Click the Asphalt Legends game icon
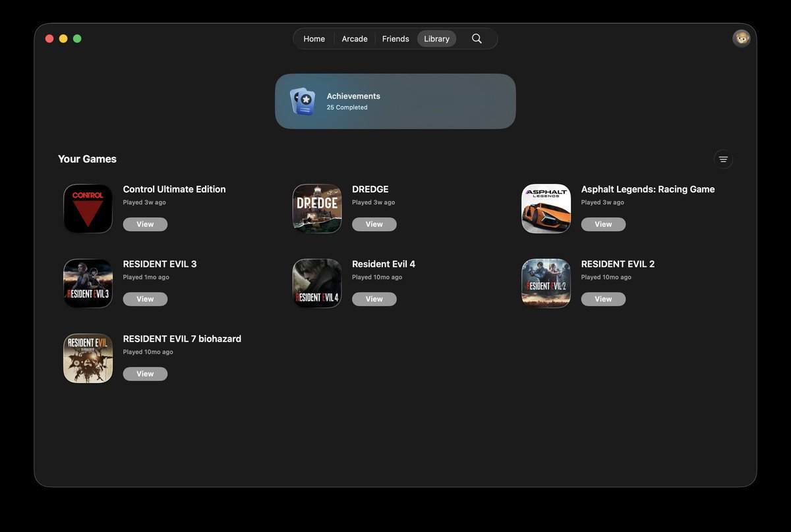Viewport: 791px width, 532px height. click(546, 208)
